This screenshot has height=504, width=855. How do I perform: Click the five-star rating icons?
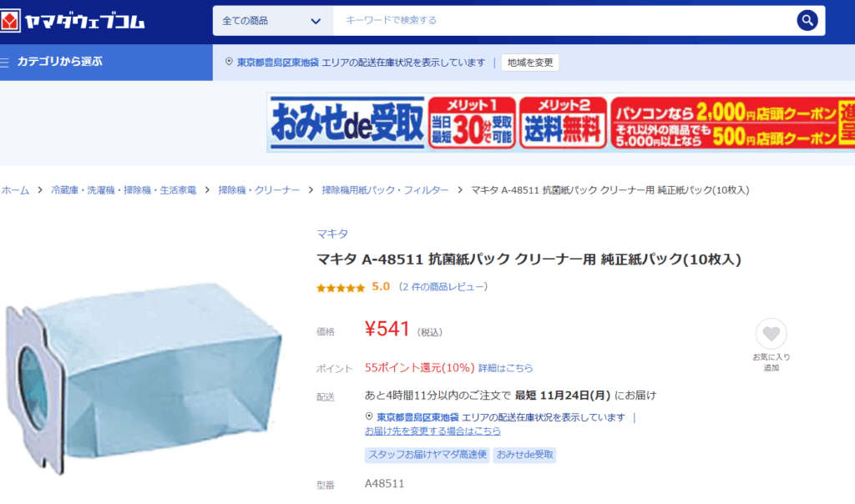point(341,288)
